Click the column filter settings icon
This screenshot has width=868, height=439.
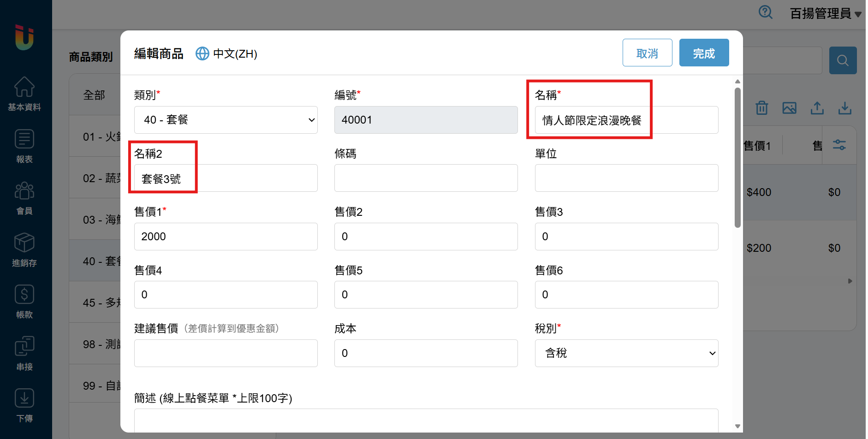(839, 145)
